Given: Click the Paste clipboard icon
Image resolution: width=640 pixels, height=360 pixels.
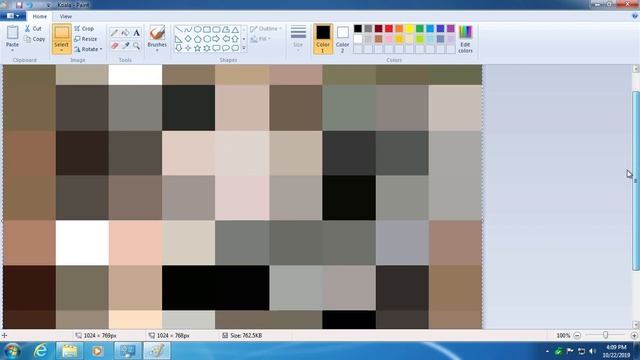Looking at the screenshot, I should tap(12, 32).
